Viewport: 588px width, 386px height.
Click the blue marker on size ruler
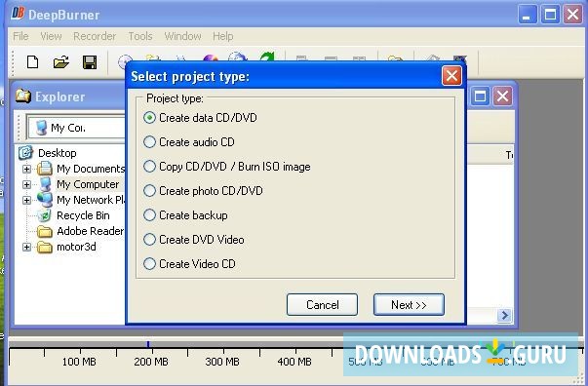pos(148,344)
